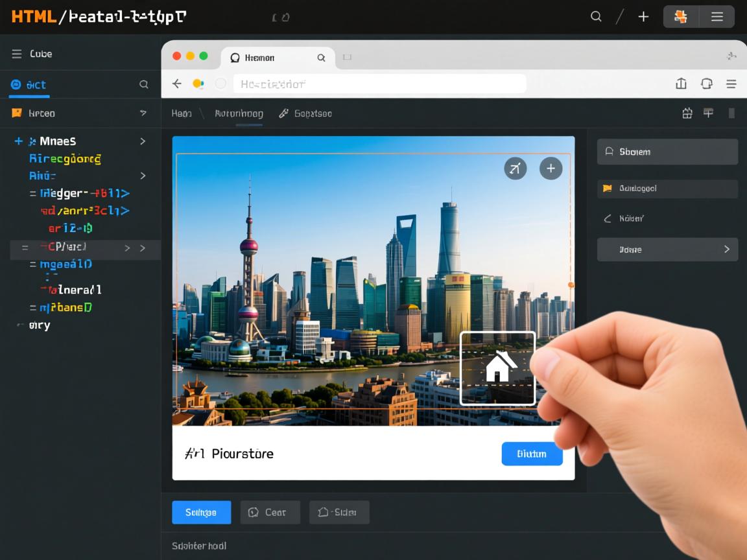Viewport: 747px width, 560px height.
Task: Click the search icon in the top bar
Action: (596, 17)
